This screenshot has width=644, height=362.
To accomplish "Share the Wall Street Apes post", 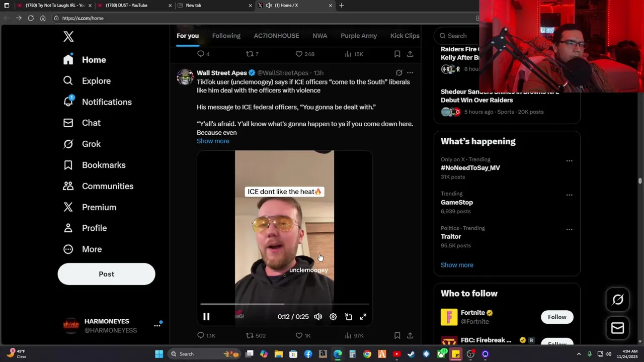I will point(410,335).
